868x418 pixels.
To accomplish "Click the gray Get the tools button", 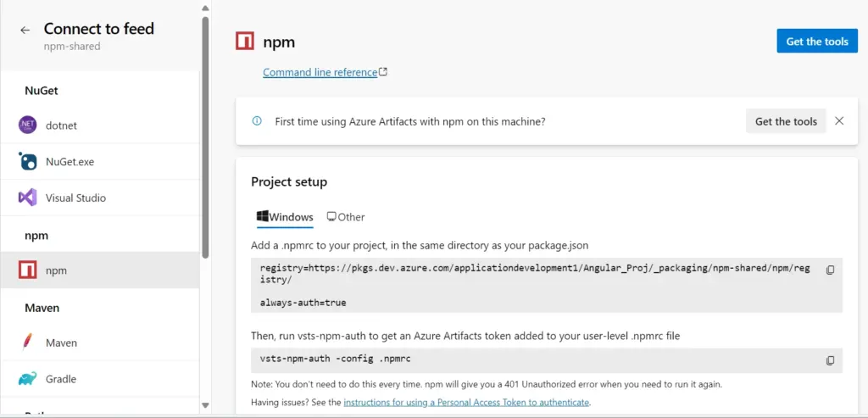I will click(786, 120).
